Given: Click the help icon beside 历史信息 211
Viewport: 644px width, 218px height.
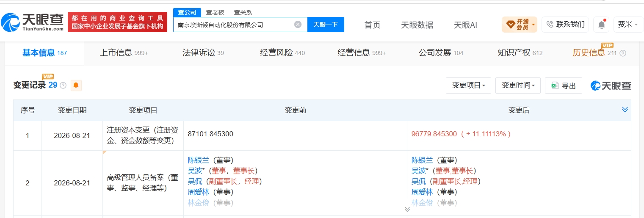Looking at the screenshot, I should (x=623, y=53).
